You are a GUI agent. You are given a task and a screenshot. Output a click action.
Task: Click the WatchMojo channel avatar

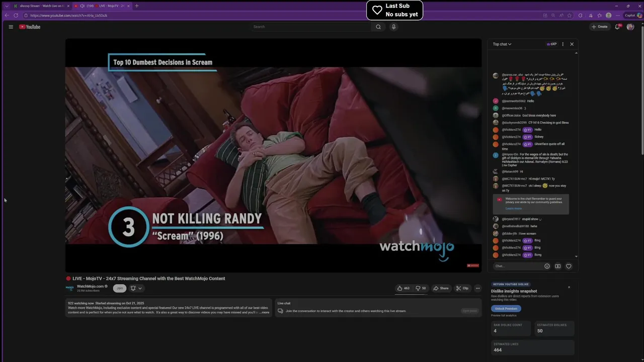click(70, 288)
